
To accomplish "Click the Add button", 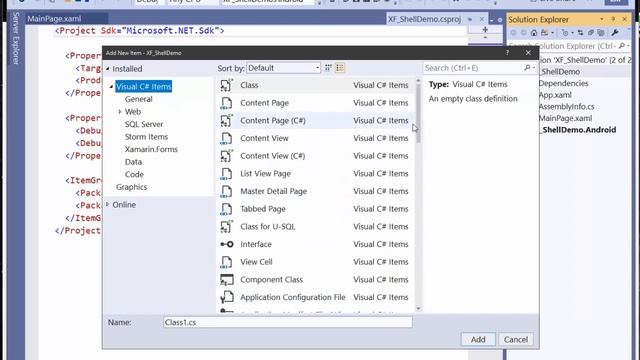I will [x=478, y=339].
